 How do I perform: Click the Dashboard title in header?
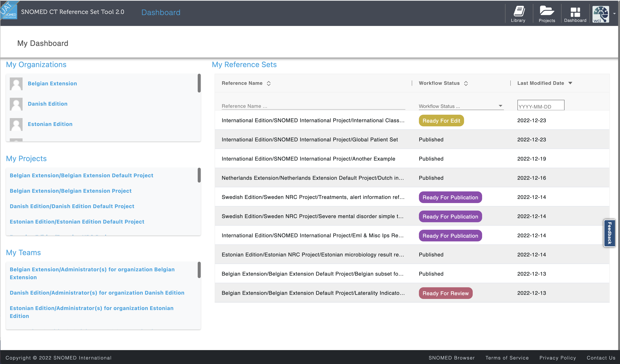click(161, 13)
